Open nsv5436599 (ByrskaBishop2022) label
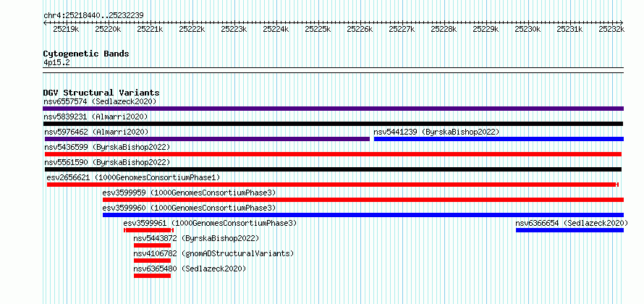 coord(107,147)
